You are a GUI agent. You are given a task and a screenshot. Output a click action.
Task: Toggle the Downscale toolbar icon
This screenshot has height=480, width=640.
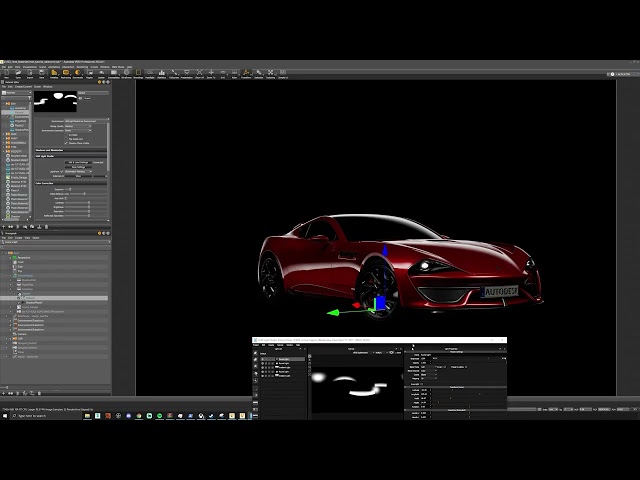click(78, 73)
